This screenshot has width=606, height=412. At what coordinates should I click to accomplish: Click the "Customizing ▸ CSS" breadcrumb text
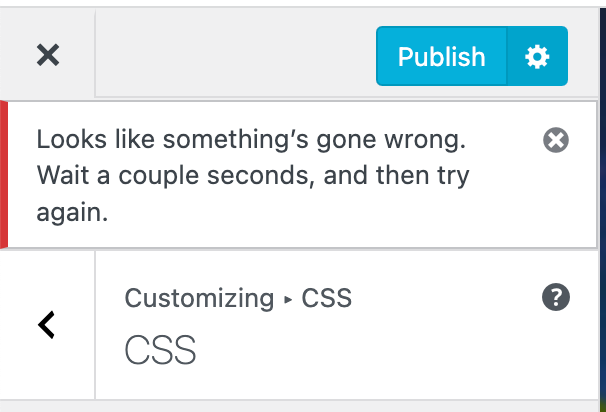click(x=238, y=298)
